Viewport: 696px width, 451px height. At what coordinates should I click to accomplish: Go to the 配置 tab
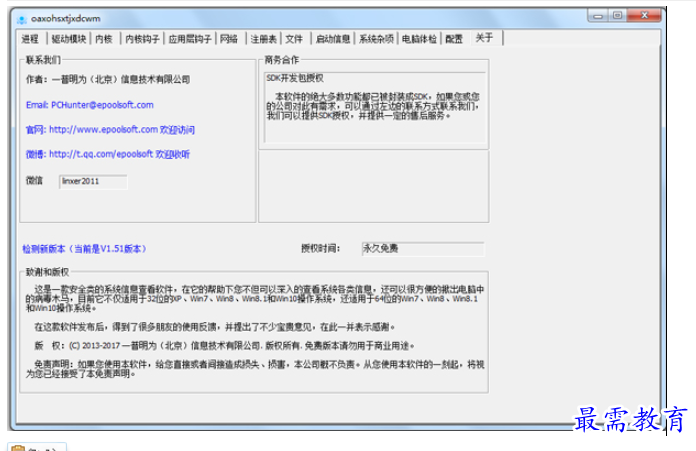(x=454, y=39)
